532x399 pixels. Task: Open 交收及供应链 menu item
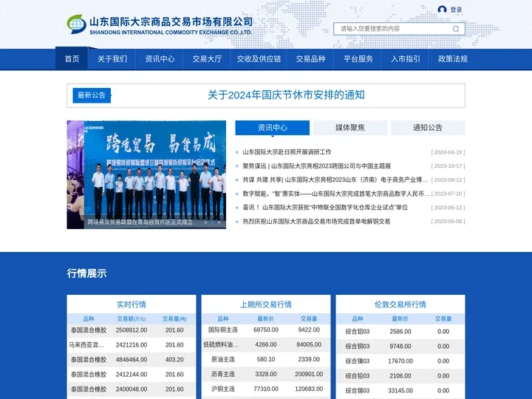(259, 58)
